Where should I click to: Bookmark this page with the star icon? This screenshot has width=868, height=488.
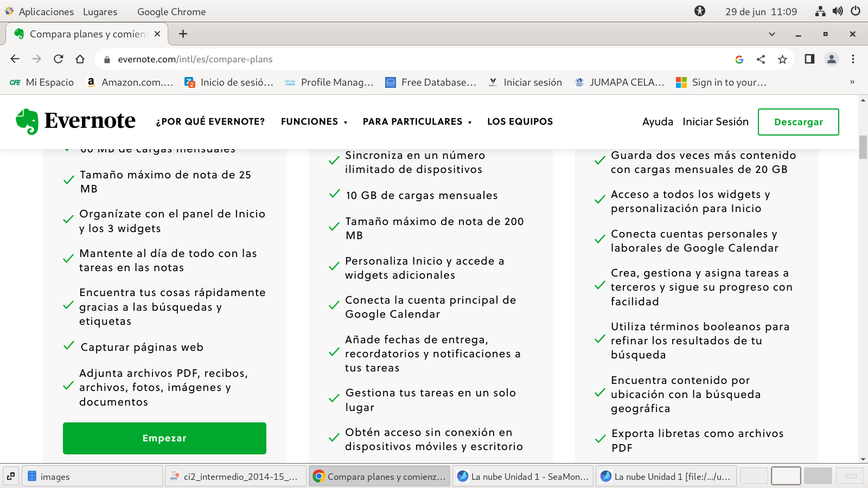[782, 59]
